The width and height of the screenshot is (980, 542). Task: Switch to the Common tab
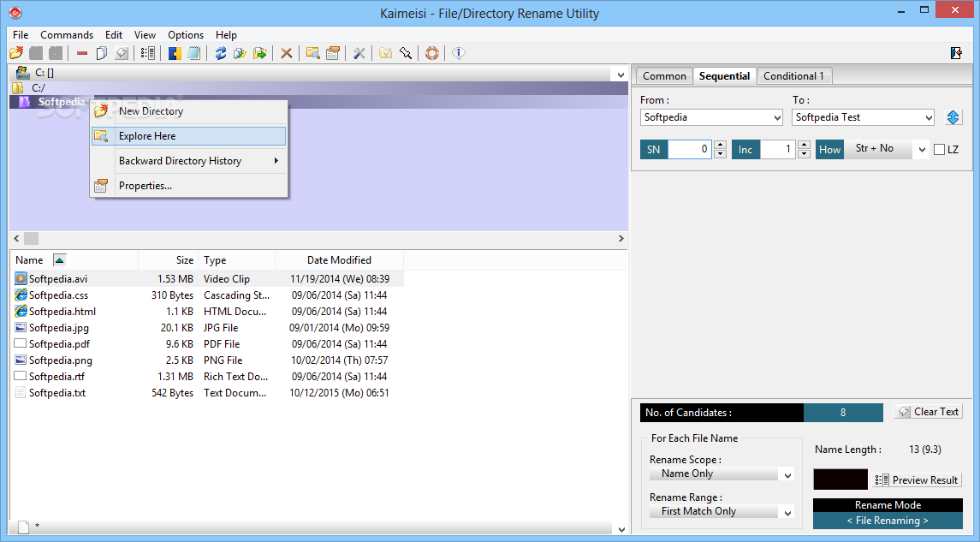tap(664, 76)
